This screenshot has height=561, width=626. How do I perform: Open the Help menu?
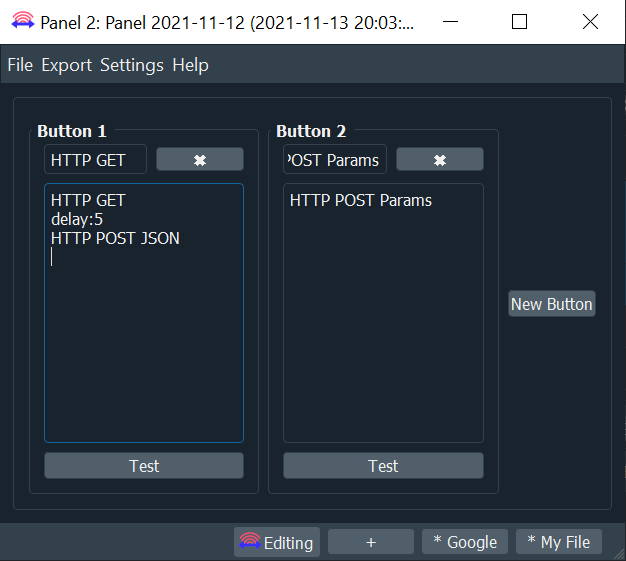click(190, 65)
